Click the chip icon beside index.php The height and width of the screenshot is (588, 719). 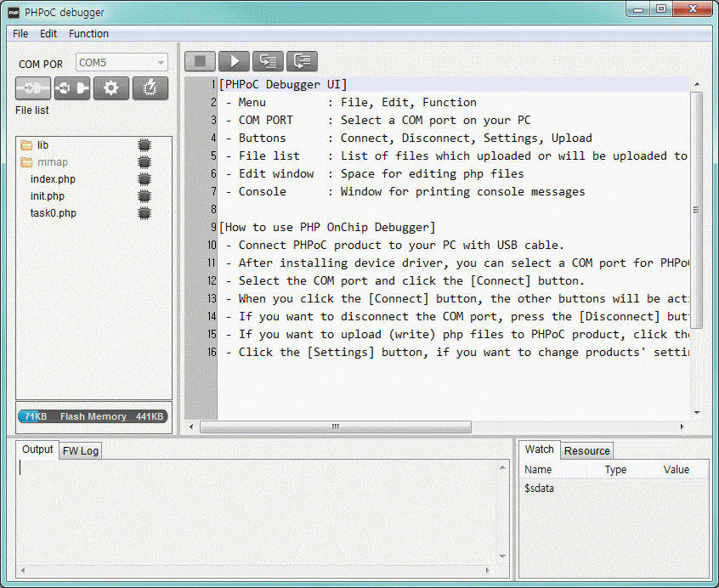144,179
